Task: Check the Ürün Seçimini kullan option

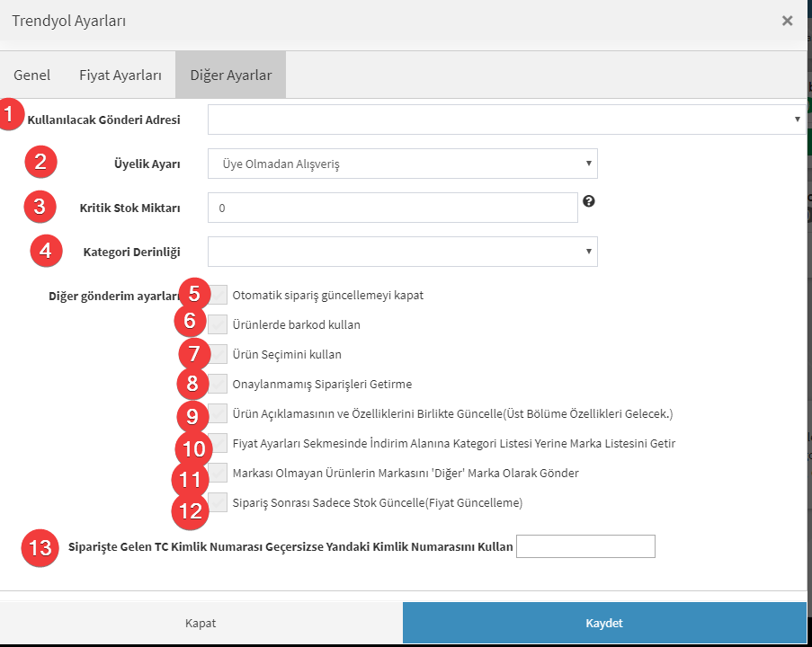Action: (x=218, y=354)
